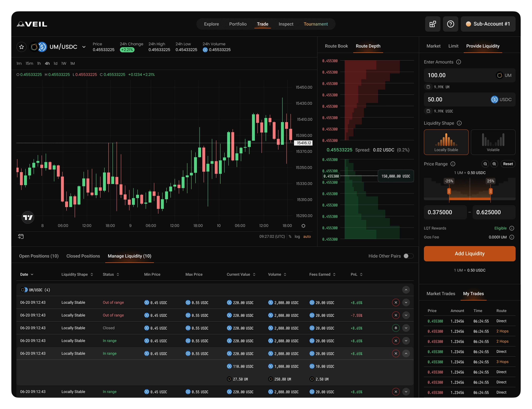The height and width of the screenshot is (409, 532).
Task: Toggle log scale on chart
Action: coord(297,236)
